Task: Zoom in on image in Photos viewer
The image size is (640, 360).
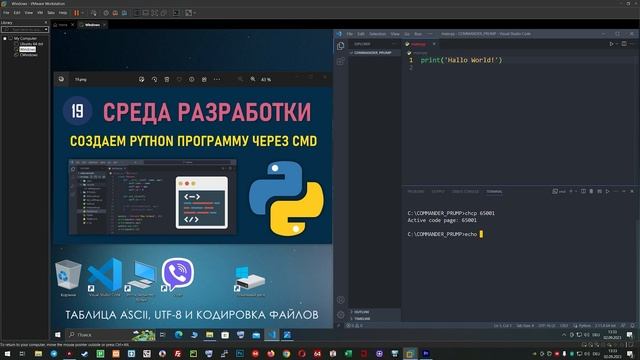Action: (253, 79)
